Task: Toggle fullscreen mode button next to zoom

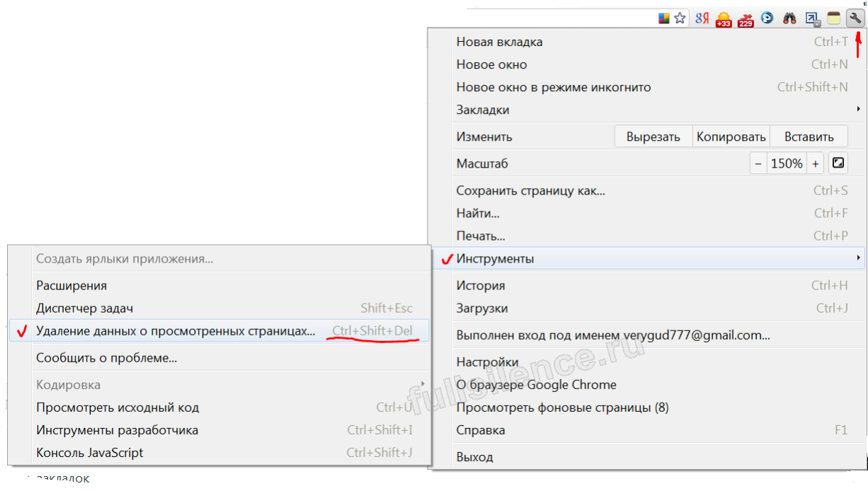Action: point(838,163)
